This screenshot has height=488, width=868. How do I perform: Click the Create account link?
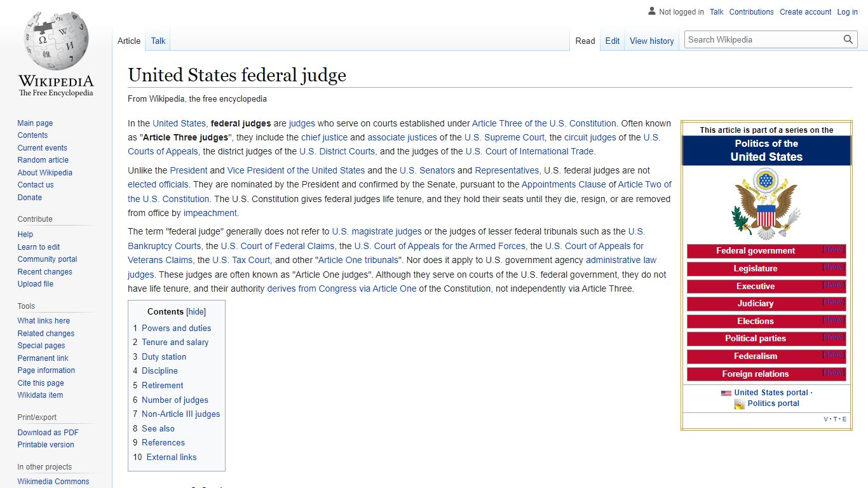[806, 12]
